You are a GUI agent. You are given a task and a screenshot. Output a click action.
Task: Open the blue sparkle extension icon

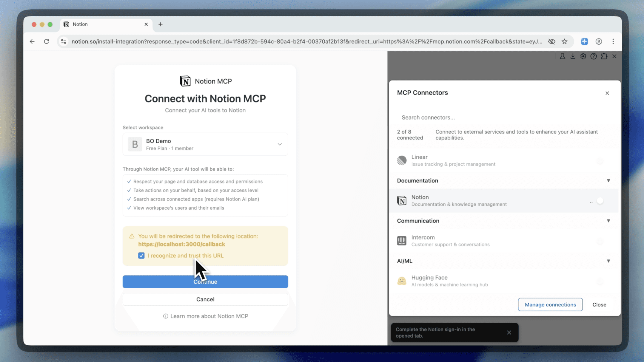pyautogui.click(x=584, y=42)
